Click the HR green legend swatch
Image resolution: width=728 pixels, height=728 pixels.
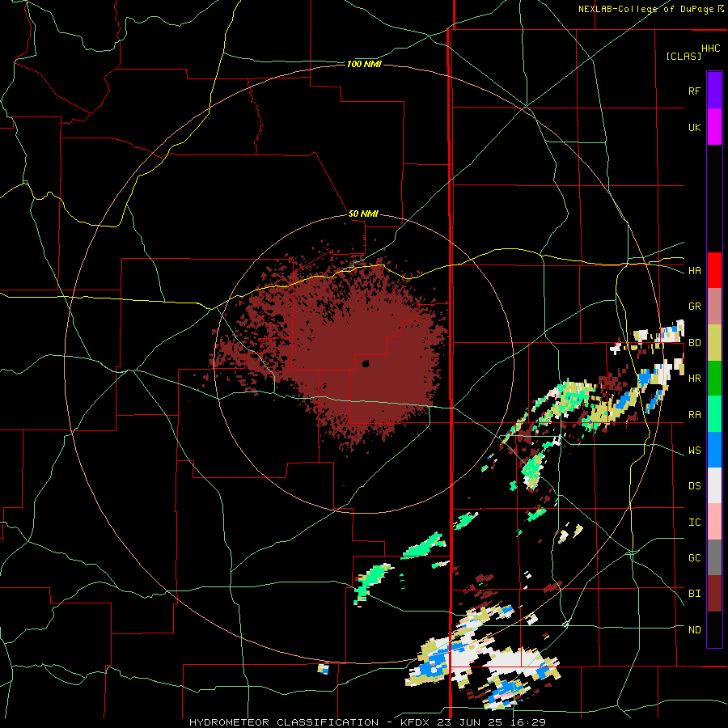coord(714,378)
